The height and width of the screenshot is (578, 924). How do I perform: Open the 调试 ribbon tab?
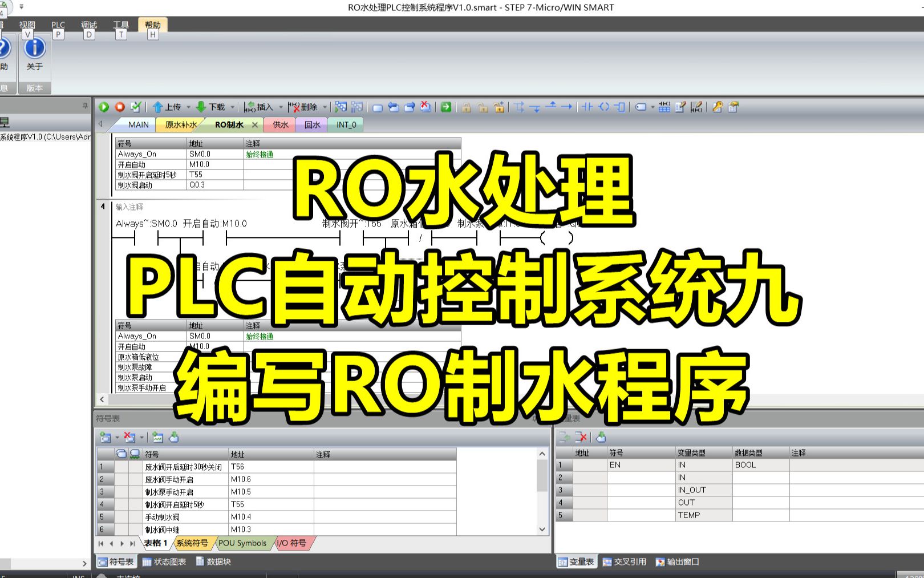[89, 25]
